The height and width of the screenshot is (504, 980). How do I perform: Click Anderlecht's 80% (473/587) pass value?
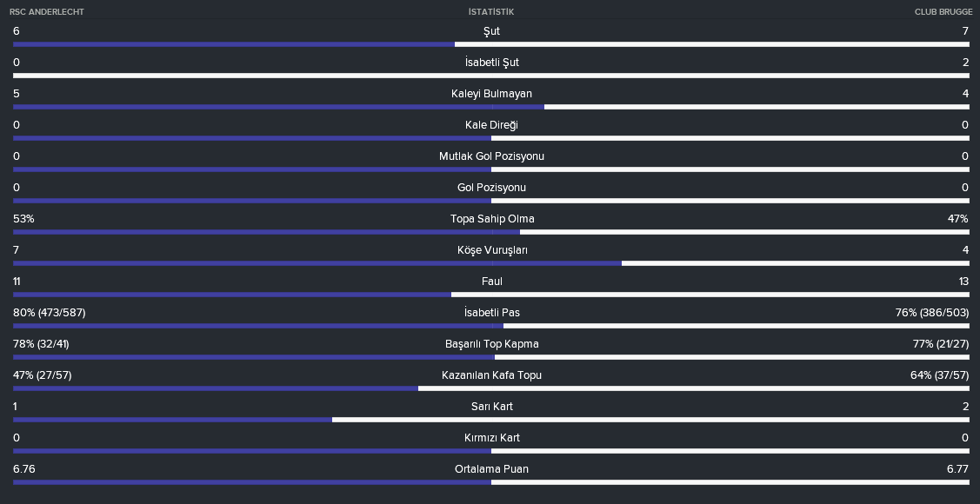click(50, 312)
